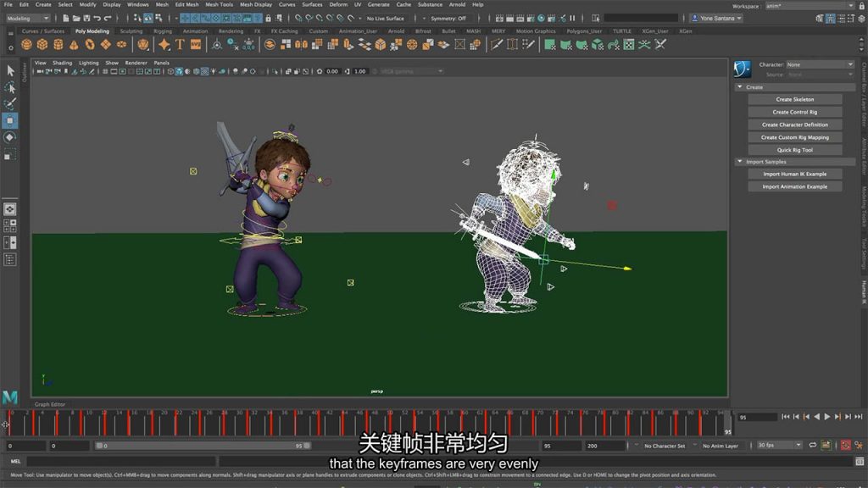Viewport: 868px width, 488px height.
Task: Create a polygon torus from the shelf
Action: (90, 44)
